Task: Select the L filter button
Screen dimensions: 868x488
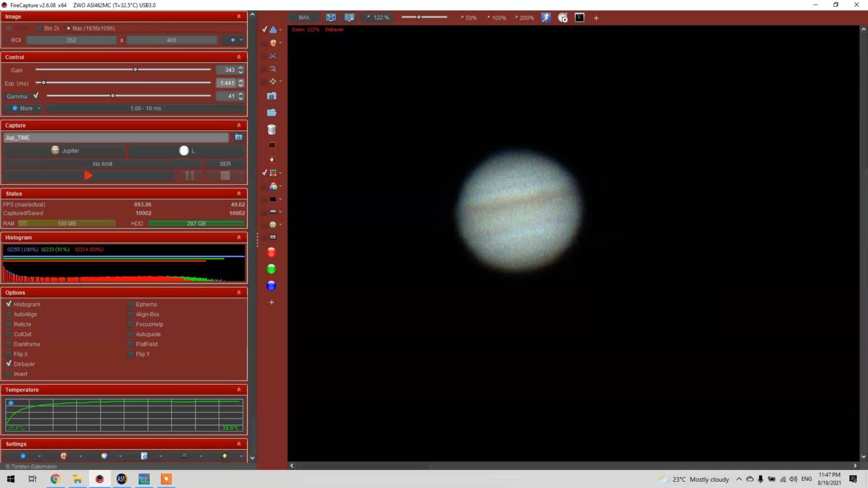Action: point(188,150)
